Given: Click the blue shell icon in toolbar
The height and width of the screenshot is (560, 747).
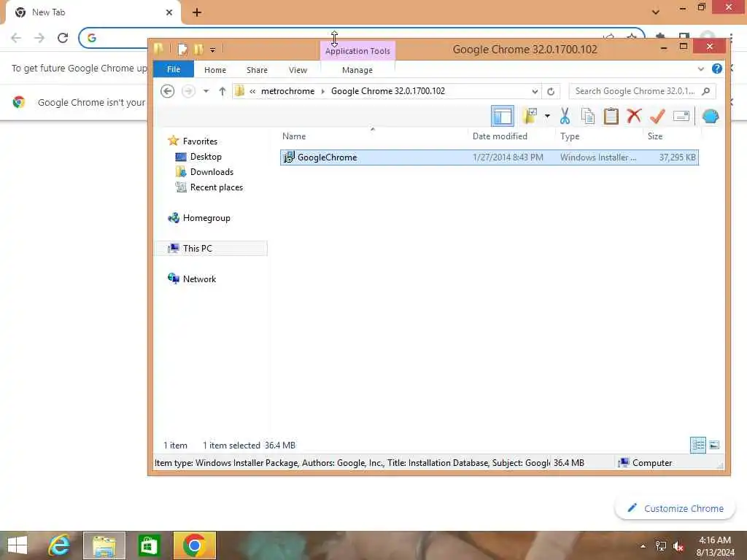Looking at the screenshot, I should coord(711,116).
